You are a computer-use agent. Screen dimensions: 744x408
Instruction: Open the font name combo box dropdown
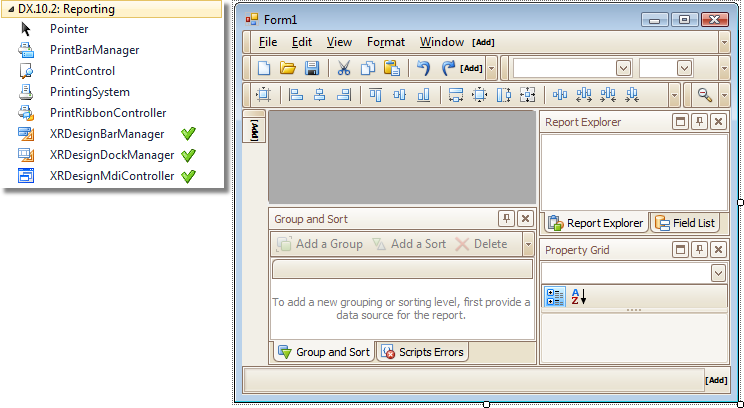click(623, 68)
